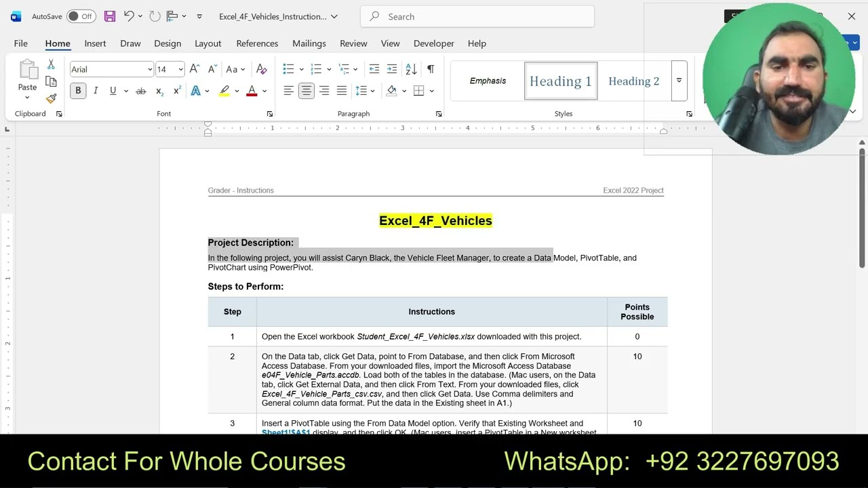868x488 pixels.
Task: Activate the Format Painter brush
Action: (51, 98)
